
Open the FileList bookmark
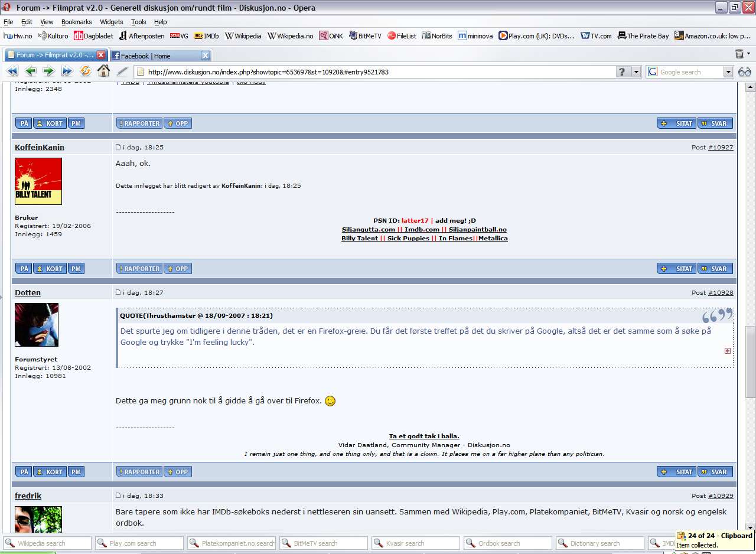(x=402, y=35)
